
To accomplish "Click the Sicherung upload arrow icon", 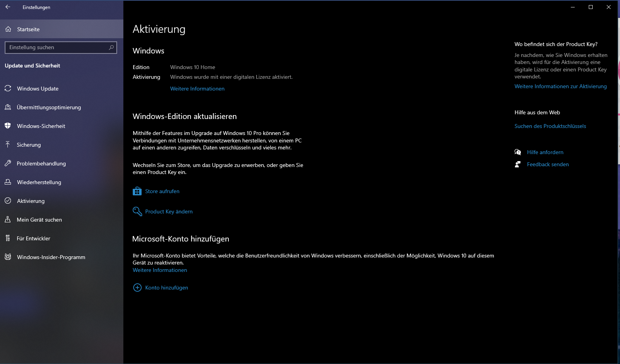I will pyautogui.click(x=8, y=145).
